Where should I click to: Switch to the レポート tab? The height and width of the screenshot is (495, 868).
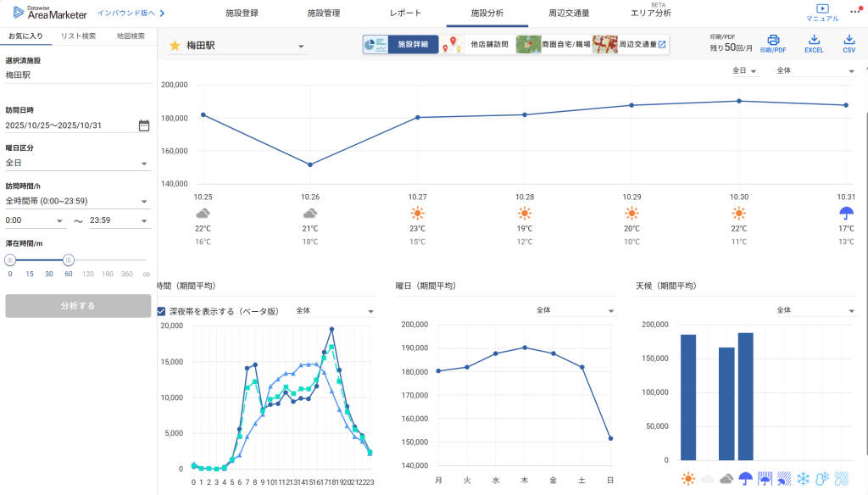coord(404,14)
